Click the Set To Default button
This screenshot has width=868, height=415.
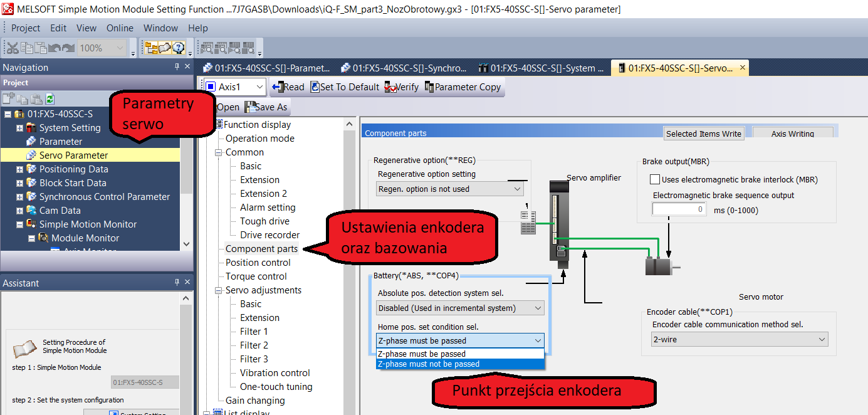(345, 87)
